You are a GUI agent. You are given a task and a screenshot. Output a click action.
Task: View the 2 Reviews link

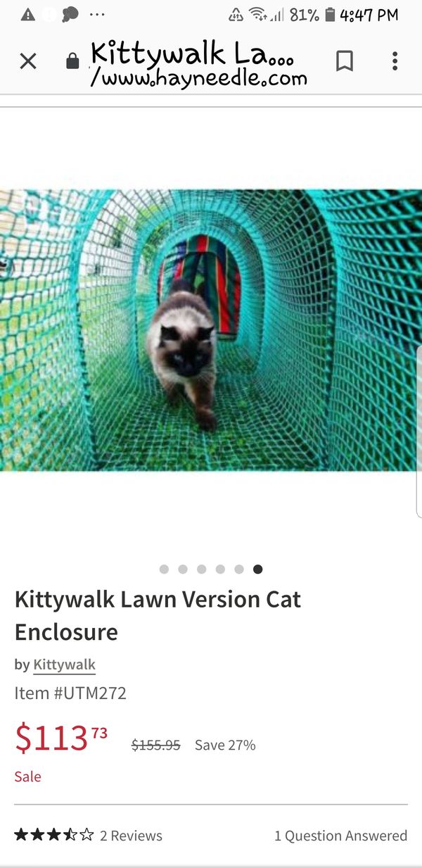pos(131,836)
